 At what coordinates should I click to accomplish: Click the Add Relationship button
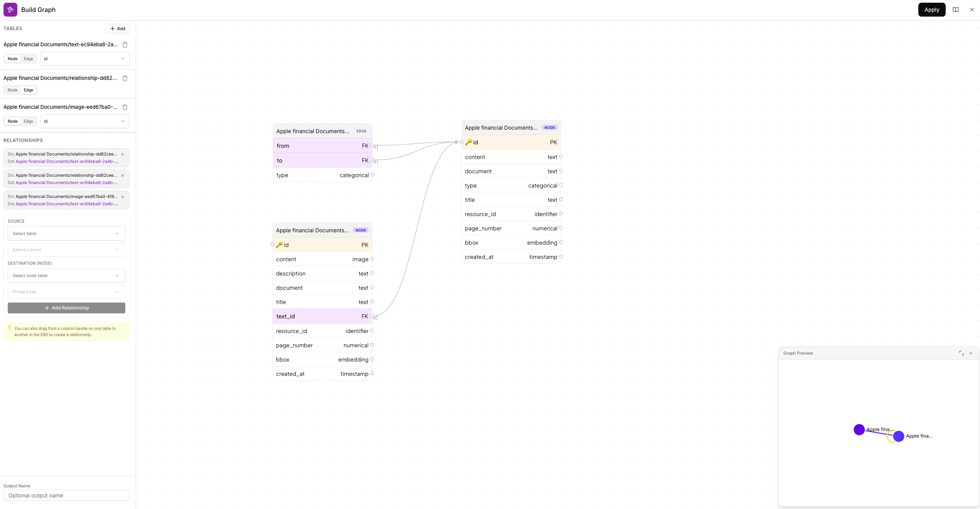pos(66,308)
